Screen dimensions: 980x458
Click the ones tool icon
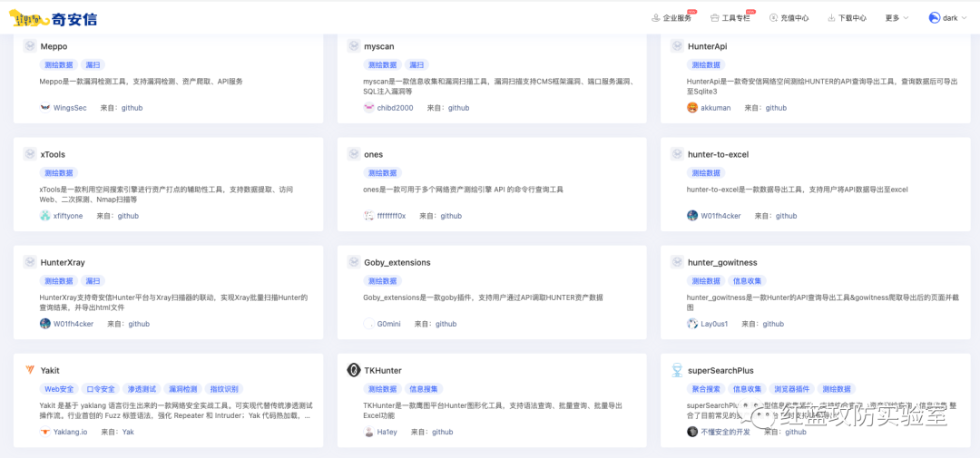point(354,154)
